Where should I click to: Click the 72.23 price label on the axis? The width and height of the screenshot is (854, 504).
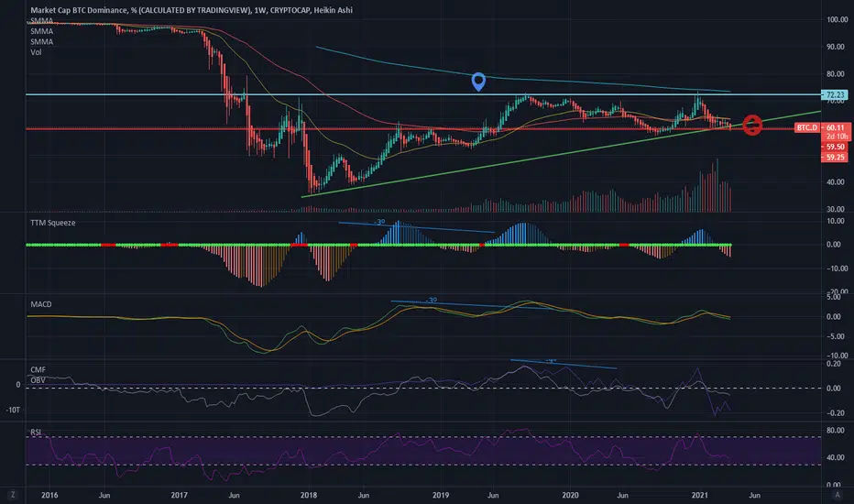pyautogui.click(x=835, y=94)
